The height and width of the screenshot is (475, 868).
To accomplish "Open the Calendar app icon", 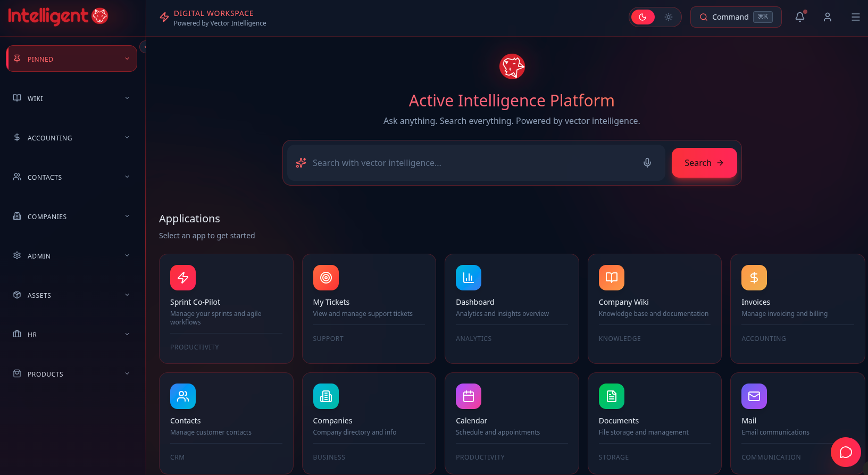I will point(468,396).
